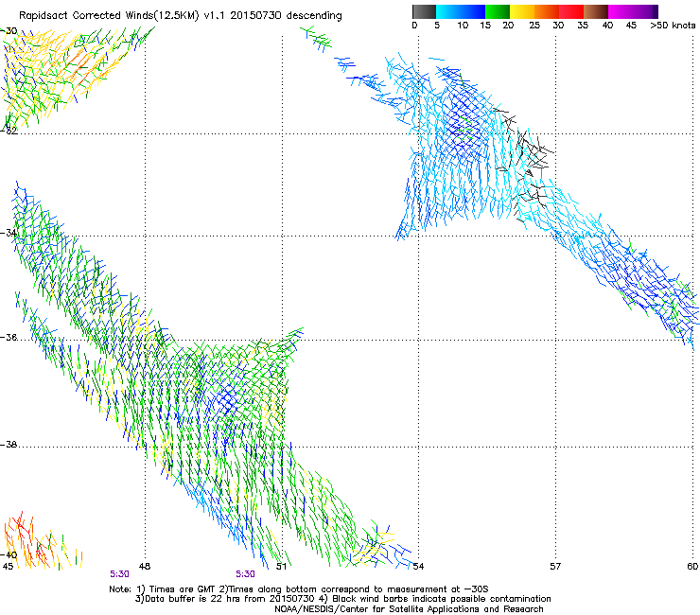The width and height of the screenshot is (700, 615).
Task: Click the "35" label under the color bar
Action: 583,26
